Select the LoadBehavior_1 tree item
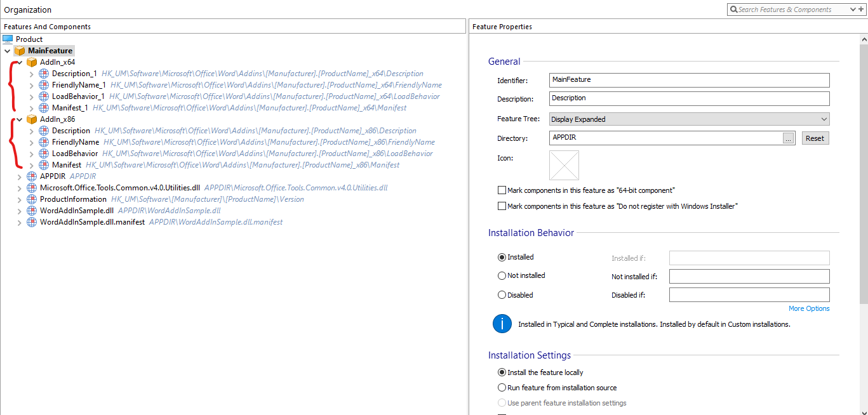Image resolution: width=868 pixels, height=415 pixels. click(78, 96)
